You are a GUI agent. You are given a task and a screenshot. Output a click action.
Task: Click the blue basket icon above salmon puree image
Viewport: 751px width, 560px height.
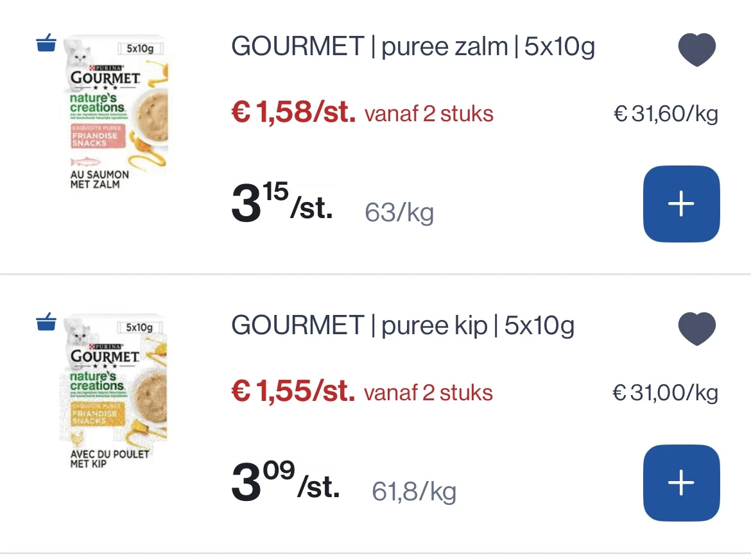46,44
